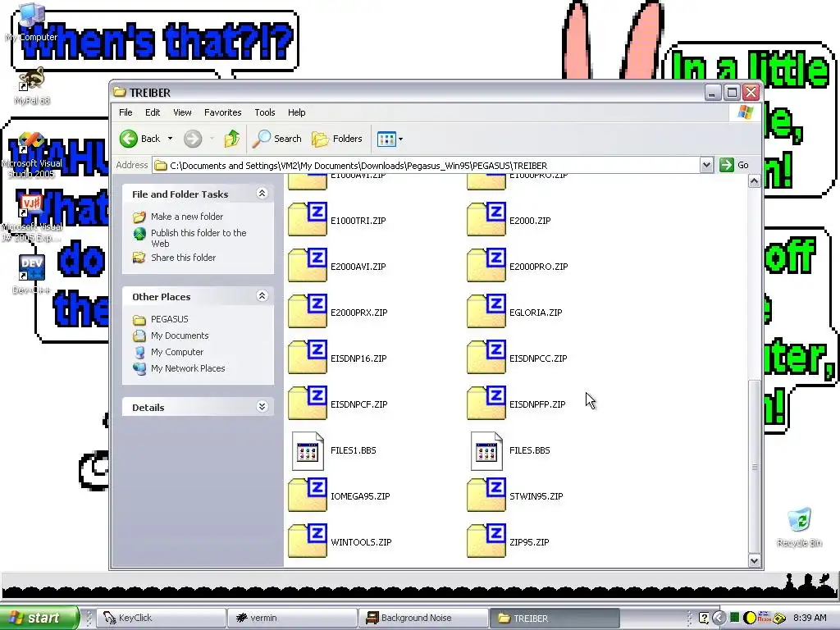The image size is (840, 630).
Task: Open the Edit menu
Action: coord(153,112)
